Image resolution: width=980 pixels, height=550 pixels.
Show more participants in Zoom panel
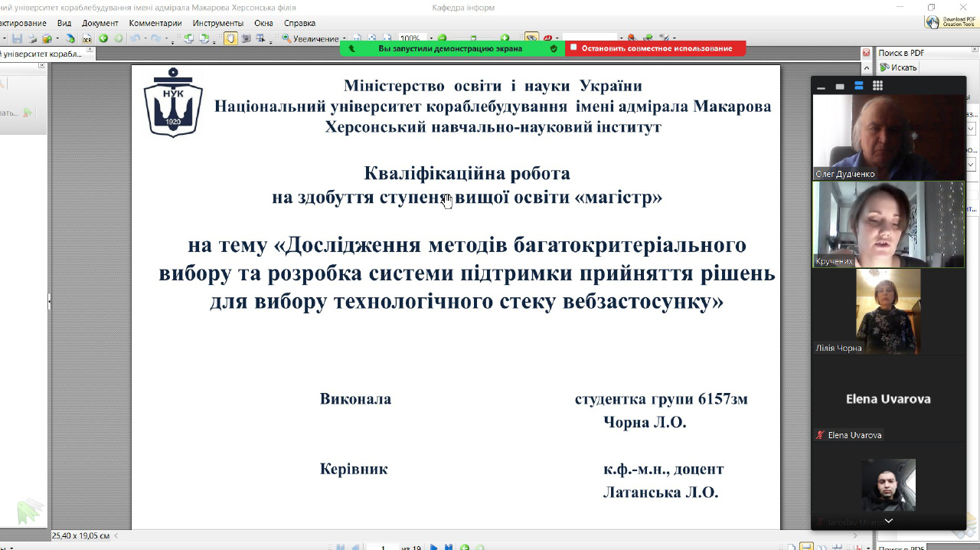[888, 521]
